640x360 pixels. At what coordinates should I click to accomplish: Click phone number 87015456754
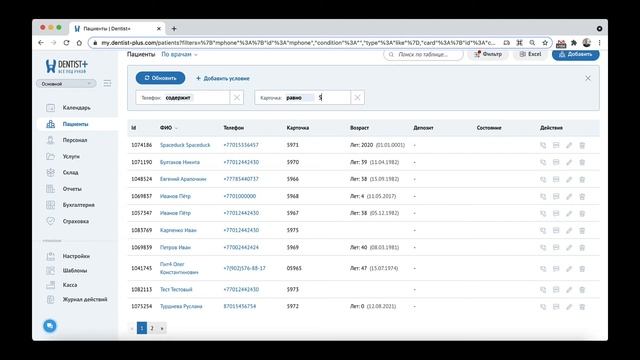(x=240, y=307)
